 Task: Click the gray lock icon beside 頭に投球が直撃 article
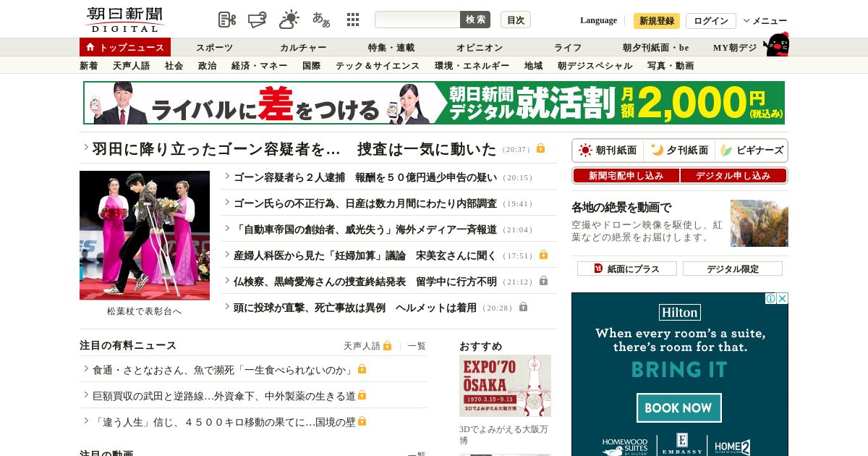click(x=523, y=307)
